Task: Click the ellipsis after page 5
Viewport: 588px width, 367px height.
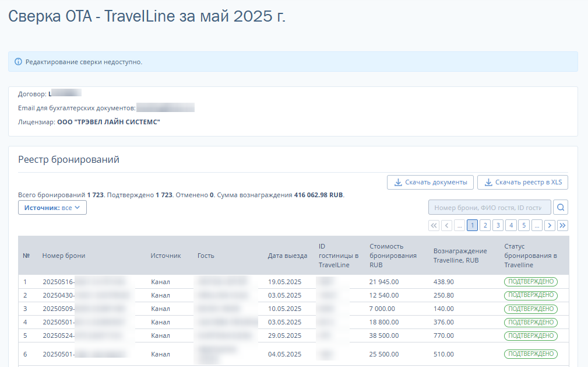Action: [537, 225]
